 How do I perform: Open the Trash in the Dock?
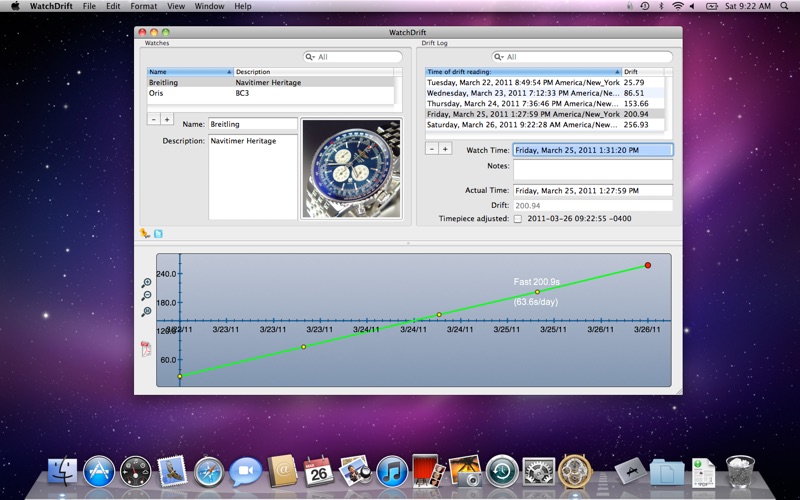pyautogui.click(x=740, y=471)
